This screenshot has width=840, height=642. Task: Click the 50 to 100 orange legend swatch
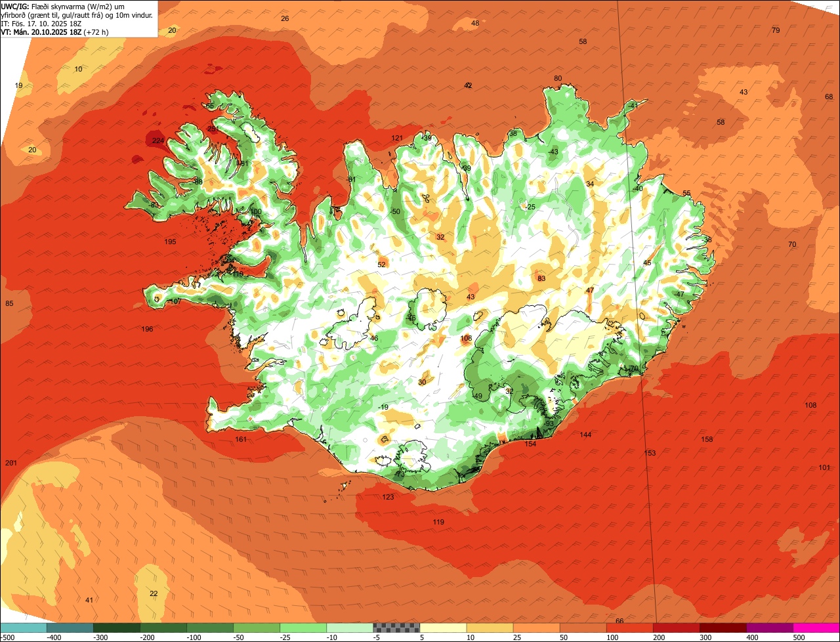pos(583,628)
